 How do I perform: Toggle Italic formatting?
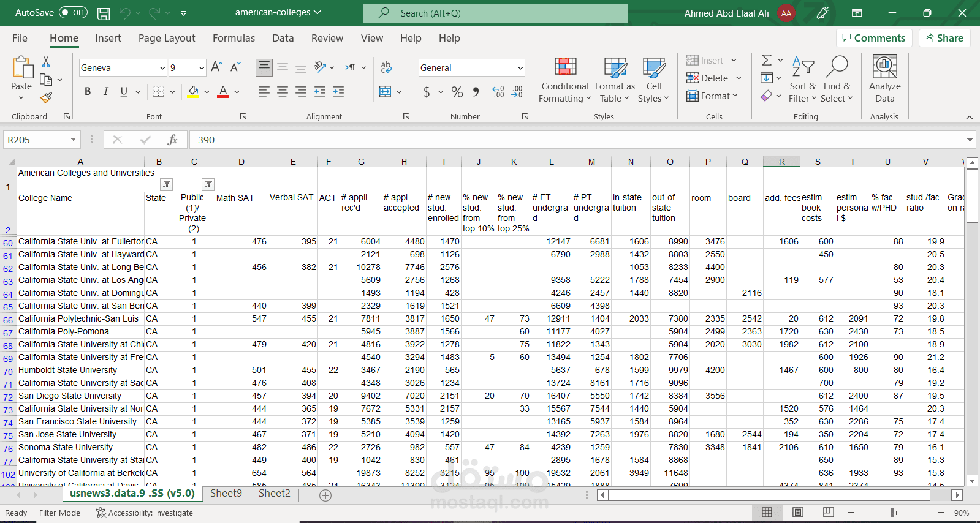105,92
